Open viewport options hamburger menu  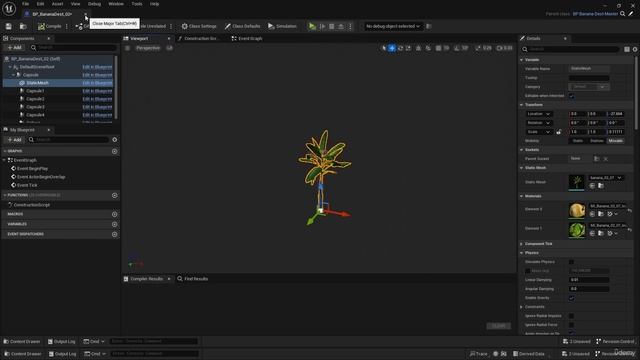[x=127, y=48]
